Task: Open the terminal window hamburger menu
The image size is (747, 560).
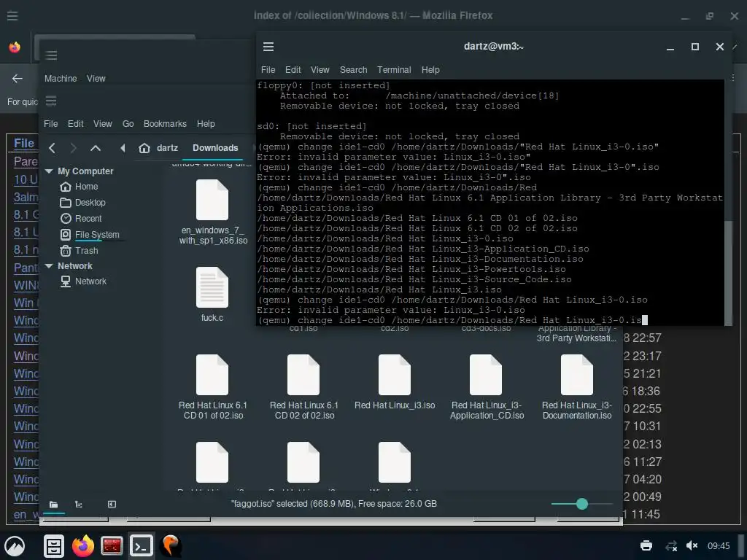Action: pyautogui.click(x=268, y=47)
